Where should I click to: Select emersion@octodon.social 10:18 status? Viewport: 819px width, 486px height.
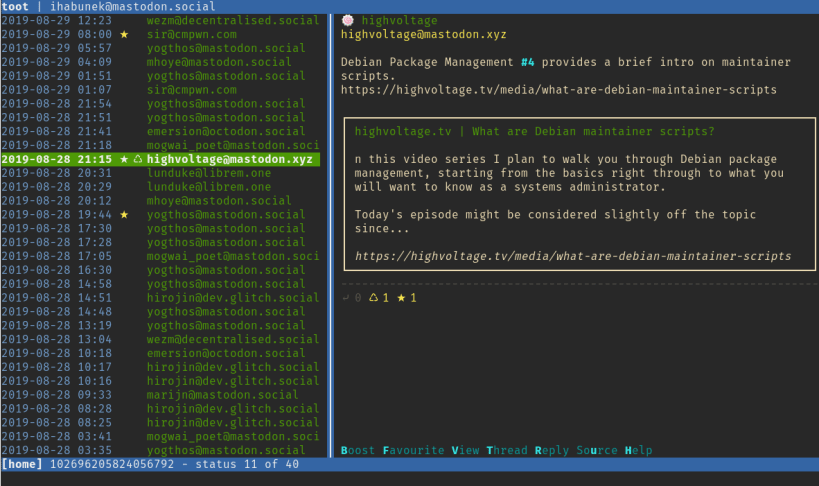point(160,353)
